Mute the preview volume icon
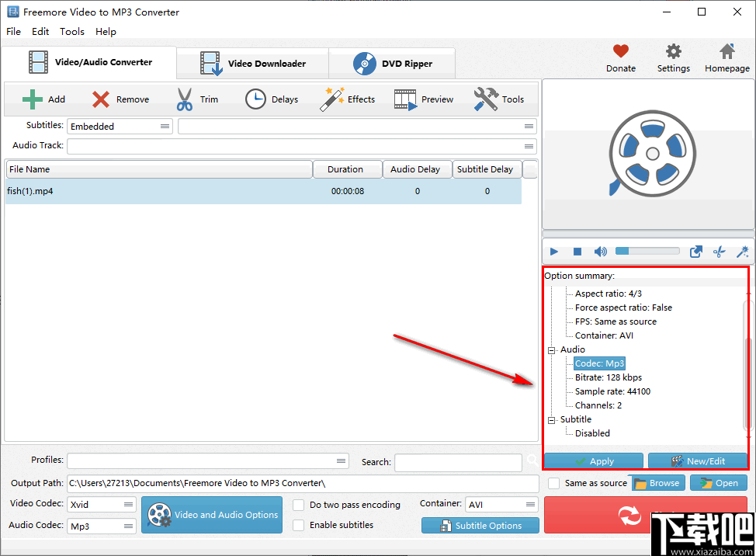Viewport: 756px width, 556px height. 600,251
